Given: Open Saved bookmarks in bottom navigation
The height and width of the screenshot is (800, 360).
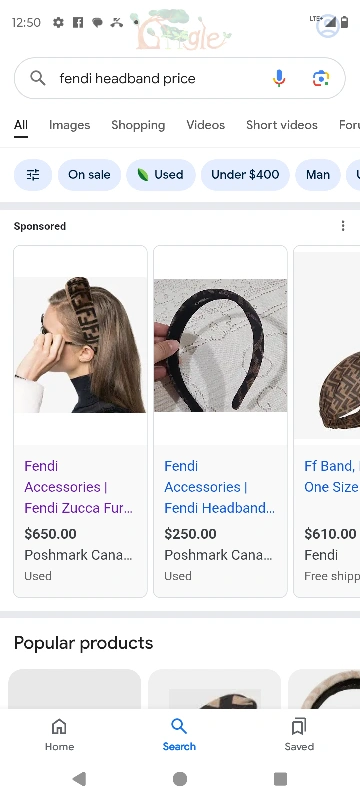Looking at the screenshot, I should [299, 735].
